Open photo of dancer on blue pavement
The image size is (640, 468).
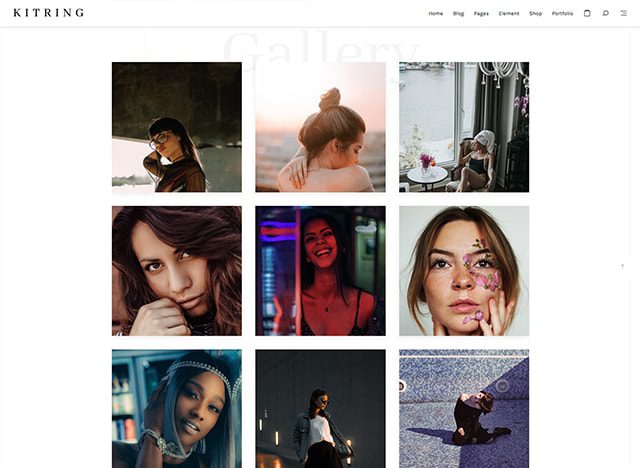464,409
